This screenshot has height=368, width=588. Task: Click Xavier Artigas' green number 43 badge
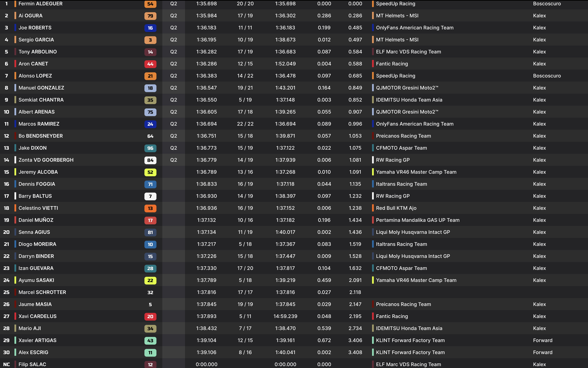point(150,341)
